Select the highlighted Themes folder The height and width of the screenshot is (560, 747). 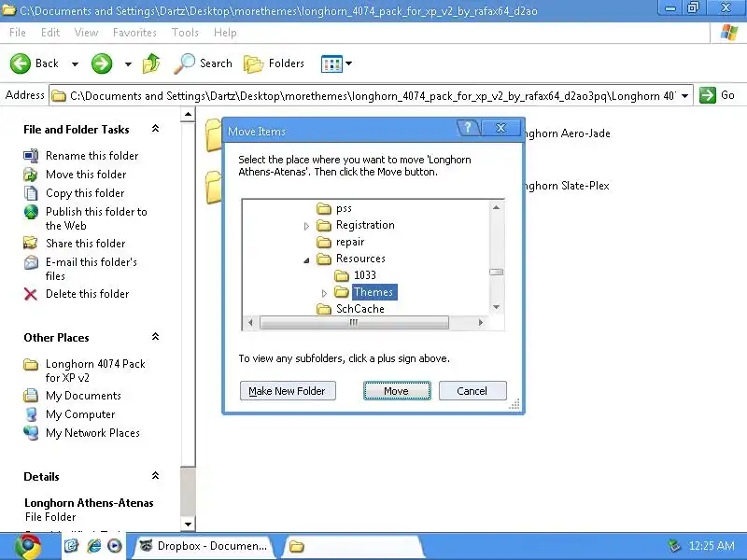click(373, 292)
